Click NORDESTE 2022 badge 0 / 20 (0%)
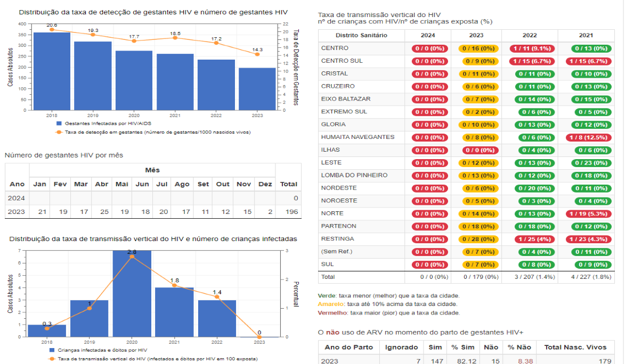 point(534,188)
